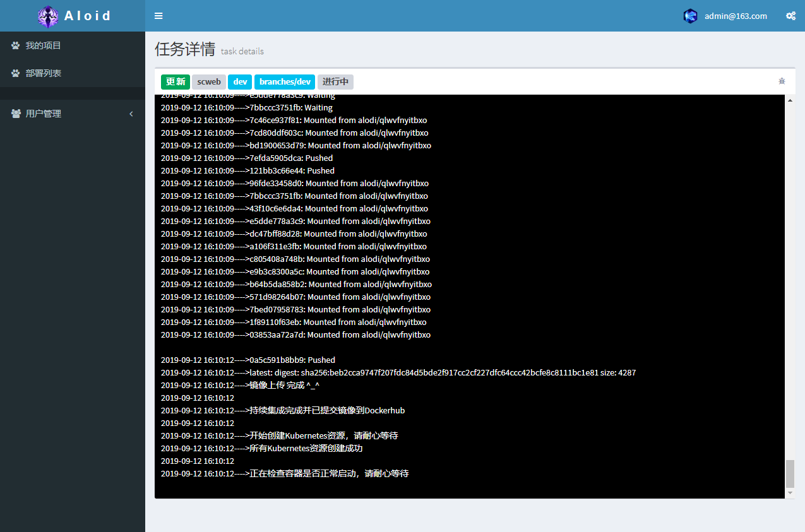Click the branches/dev tag

click(285, 82)
